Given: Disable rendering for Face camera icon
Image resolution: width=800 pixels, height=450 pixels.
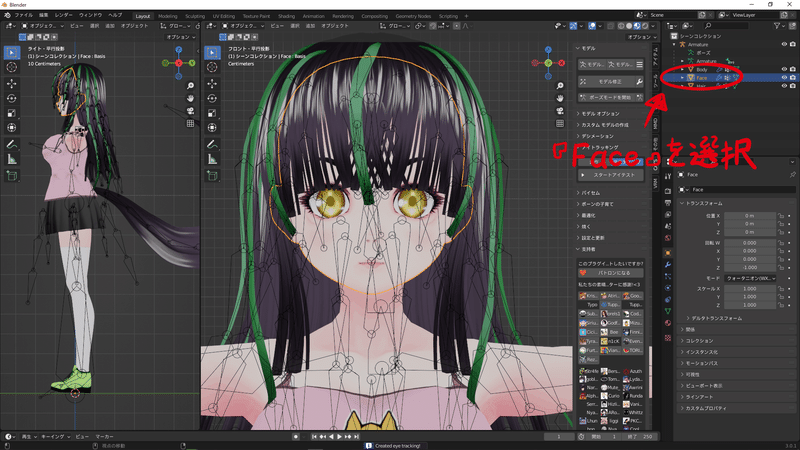Looking at the screenshot, I should (793, 78).
